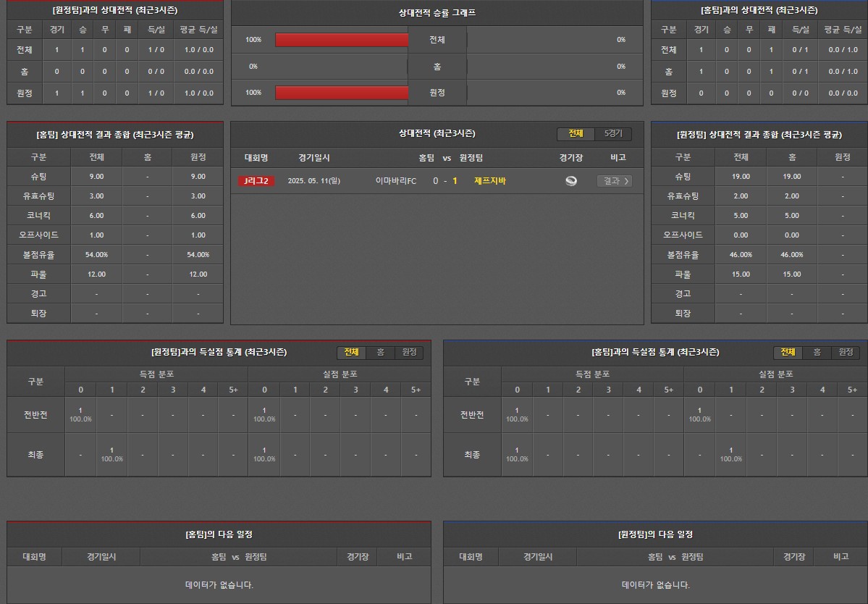The height and width of the screenshot is (604, 868).
Task: Choose 홈 filter in [홈팀]과의 득실점 통계
Action: pyautogui.click(x=817, y=353)
